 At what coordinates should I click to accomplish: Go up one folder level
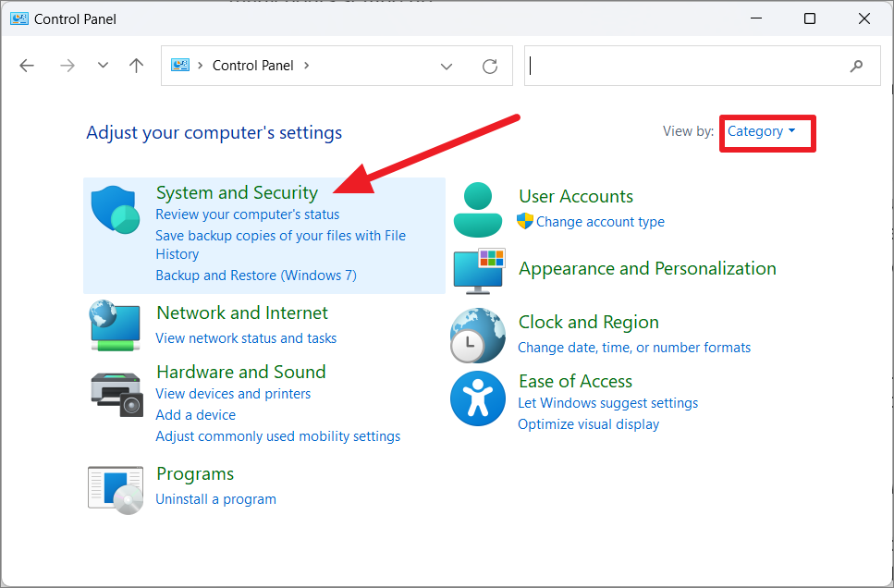click(x=137, y=66)
